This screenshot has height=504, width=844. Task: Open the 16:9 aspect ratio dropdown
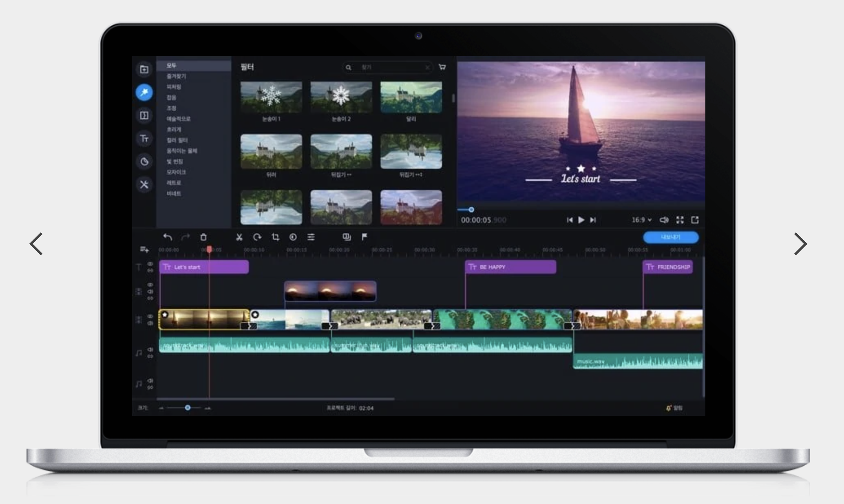641,220
